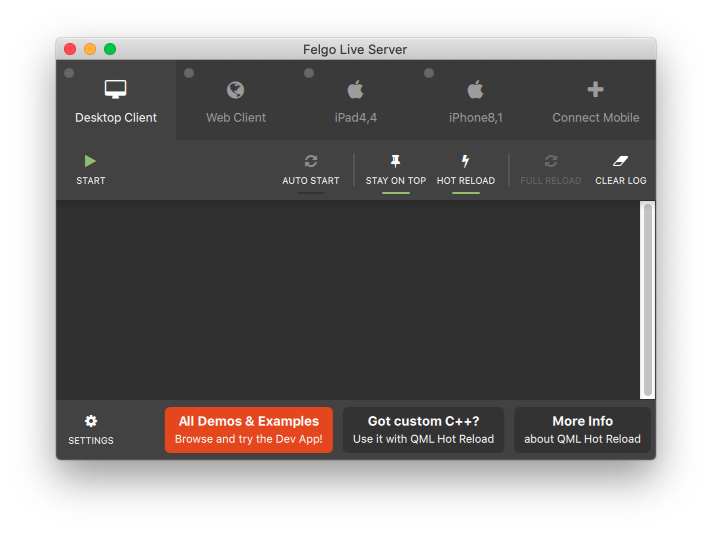Click the Desktop Client status dot

(69, 73)
